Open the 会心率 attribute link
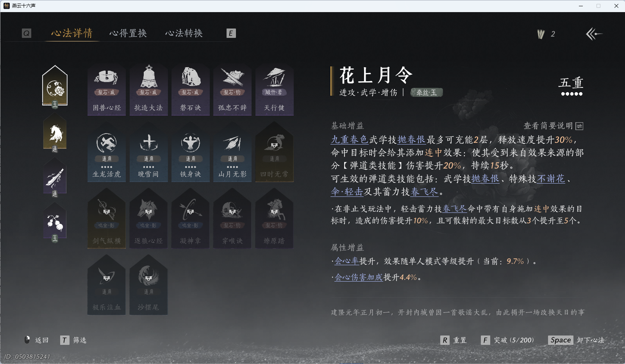The image size is (625, 364). tap(346, 262)
